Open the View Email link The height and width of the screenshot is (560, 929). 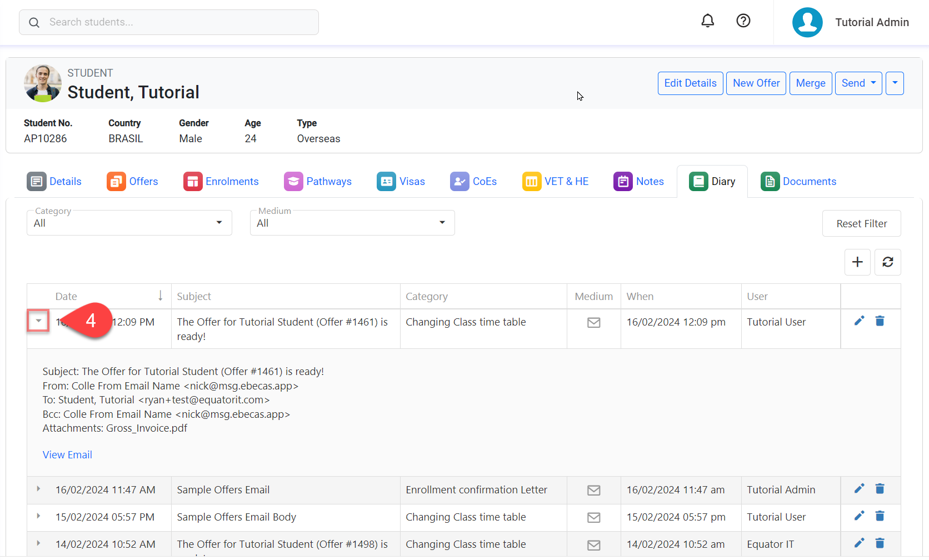click(x=67, y=455)
